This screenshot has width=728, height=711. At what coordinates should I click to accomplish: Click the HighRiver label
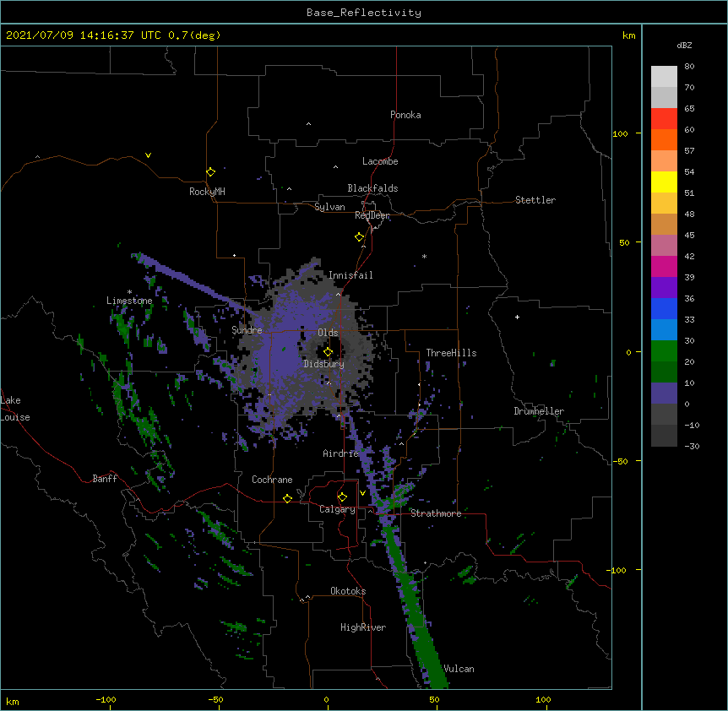click(x=363, y=627)
